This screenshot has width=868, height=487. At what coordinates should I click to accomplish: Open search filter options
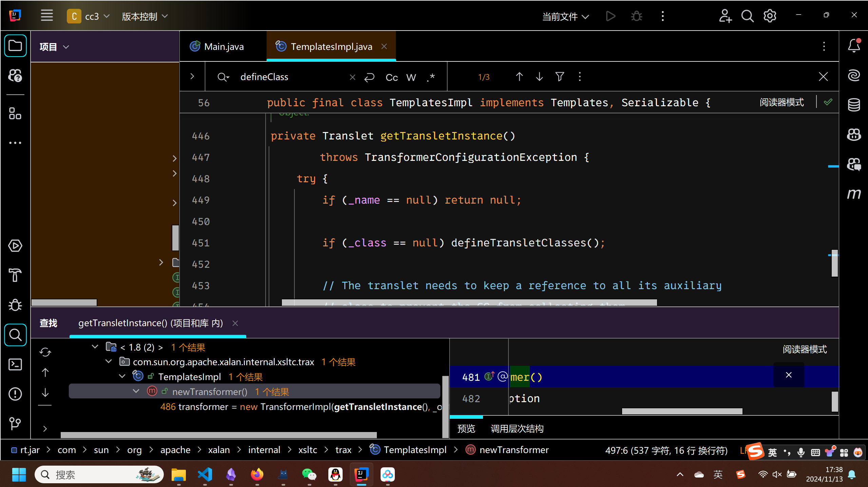[x=560, y=77]
